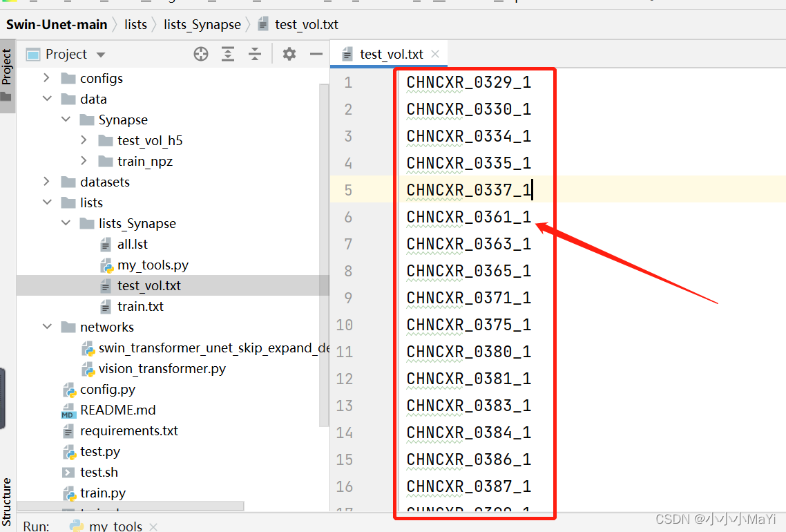The width and height of the screenshot is (786, 532).
Task: Open config.py in the project tree
Action: click(x=107, y=390)
